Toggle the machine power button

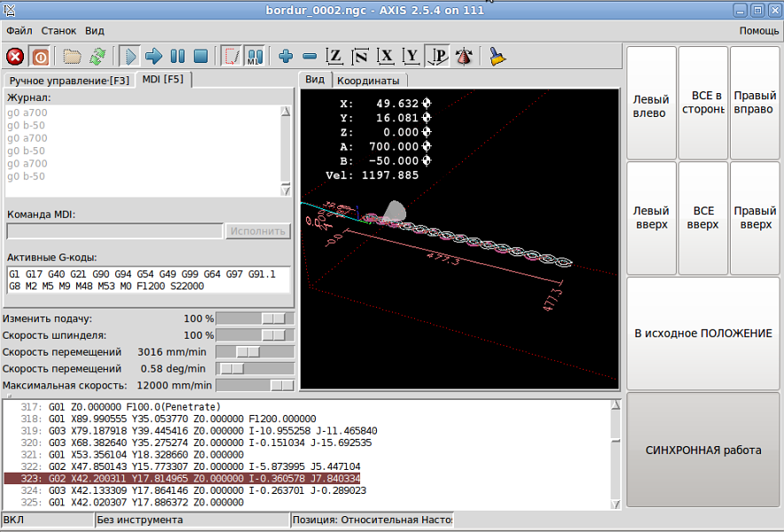pos(40,56)
